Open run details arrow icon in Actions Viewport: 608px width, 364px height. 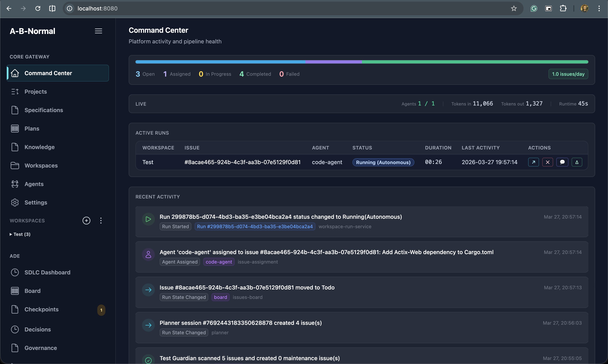point(533,162)
